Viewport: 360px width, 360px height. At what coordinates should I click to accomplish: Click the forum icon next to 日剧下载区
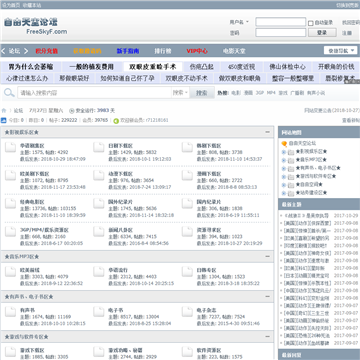pos(99,147)
